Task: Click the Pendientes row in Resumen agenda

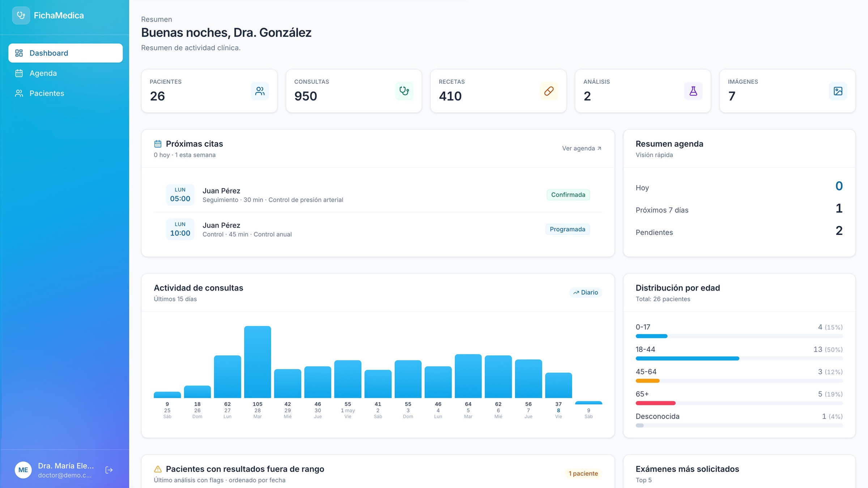Action: (x=739, y=231)
